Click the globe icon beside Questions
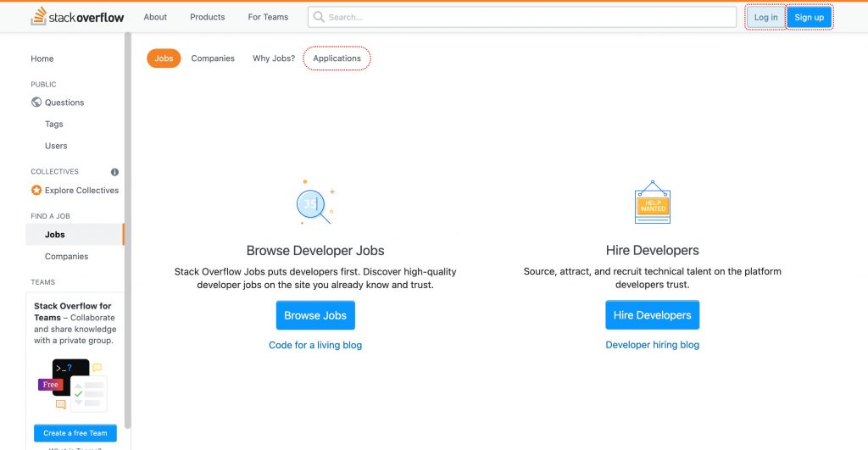 pyautogui.click(x=36, y=102)
